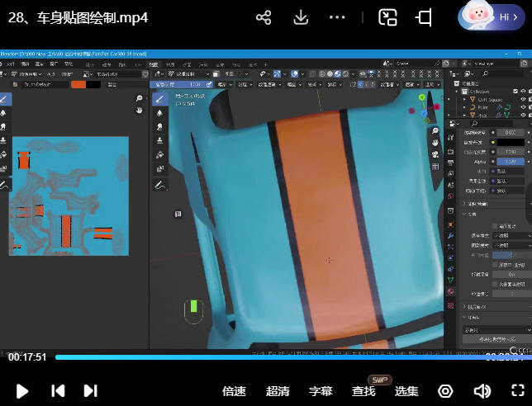The image size is (532, 406).
Task: Click the zoom magnifier in 3D viewport
Action: click(x=435, y=132)
